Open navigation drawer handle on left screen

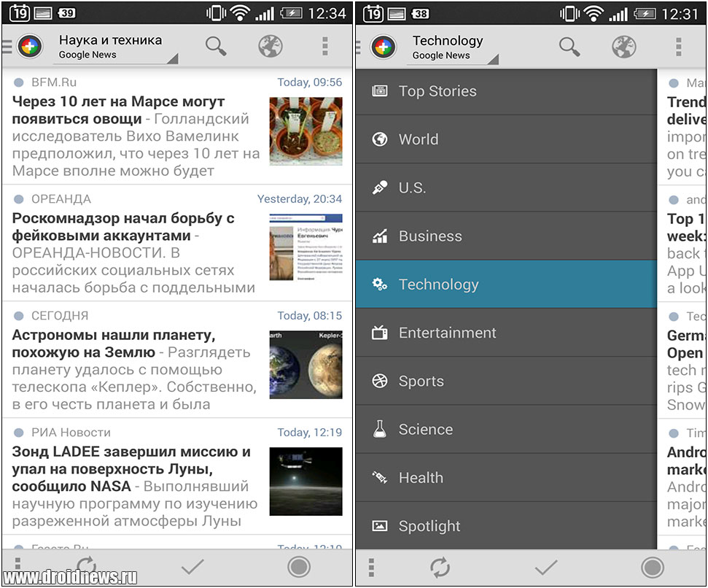[7, 46]
